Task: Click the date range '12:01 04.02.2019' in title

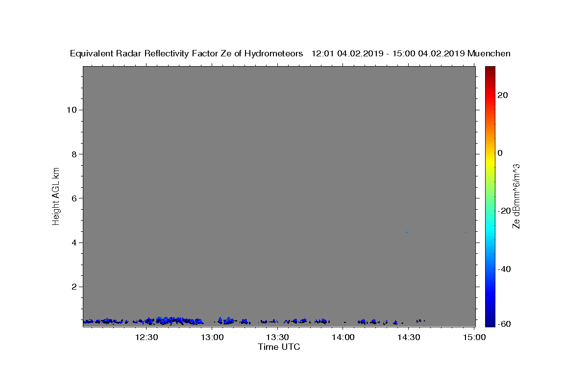Action: (x=347, y=53)
